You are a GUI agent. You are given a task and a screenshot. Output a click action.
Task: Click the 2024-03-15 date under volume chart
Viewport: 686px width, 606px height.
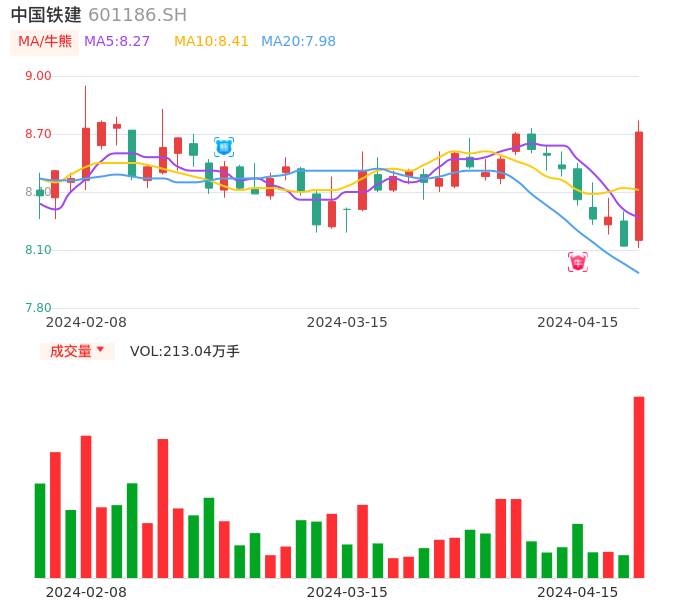click(347, 592)
